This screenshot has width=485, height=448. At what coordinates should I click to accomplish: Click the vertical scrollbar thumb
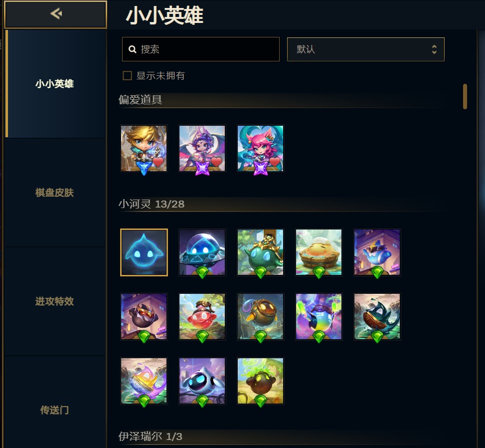465,96
